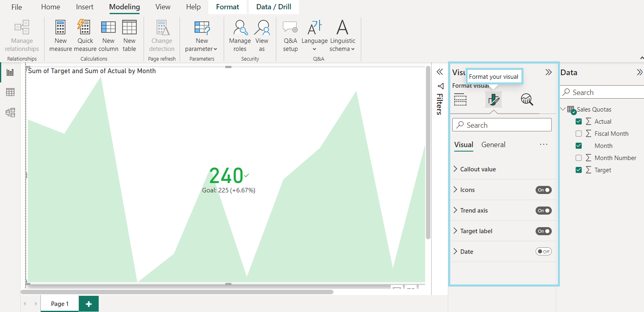Go to next page arrow
Image resolution: width=644 pixels, height=312 pixels.
36,304
